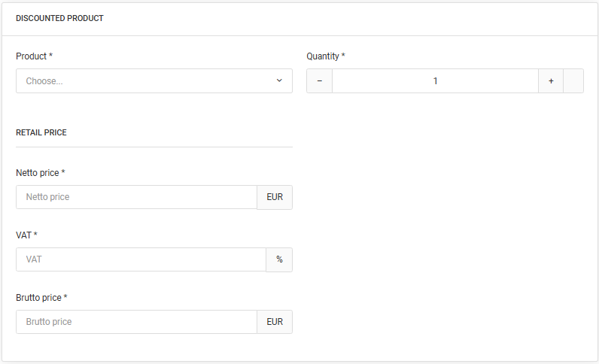Click the "VAT *" label text
Screen dimensions: 599x364
coord(26,235)
